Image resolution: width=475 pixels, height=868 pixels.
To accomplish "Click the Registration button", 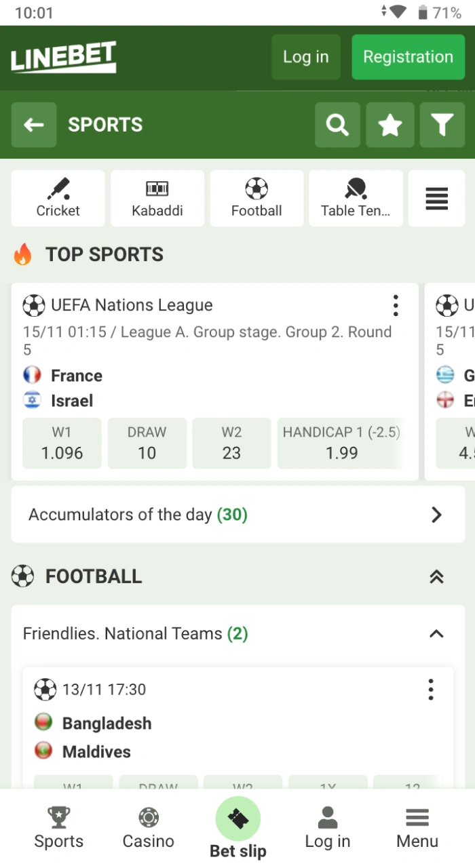I will point(408,57).
